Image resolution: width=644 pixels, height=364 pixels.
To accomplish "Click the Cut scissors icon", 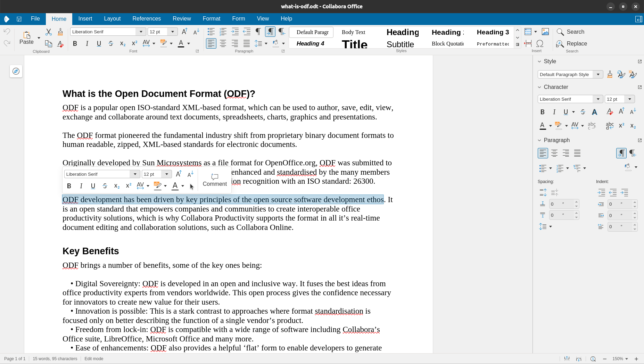I will click(x=49, y=32).
